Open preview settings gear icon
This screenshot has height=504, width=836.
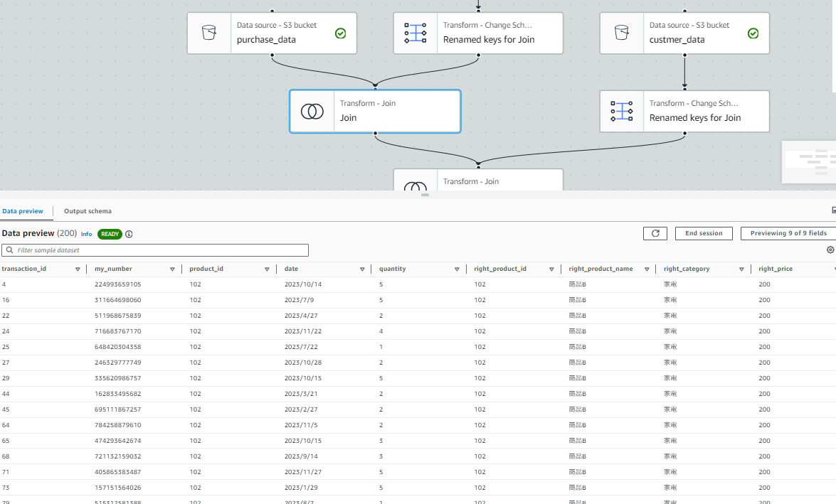830,250
